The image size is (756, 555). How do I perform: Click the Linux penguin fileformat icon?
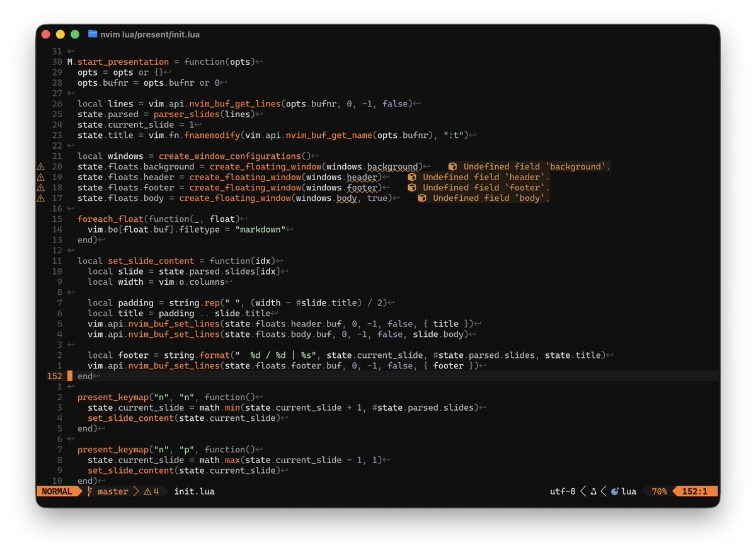593,491
